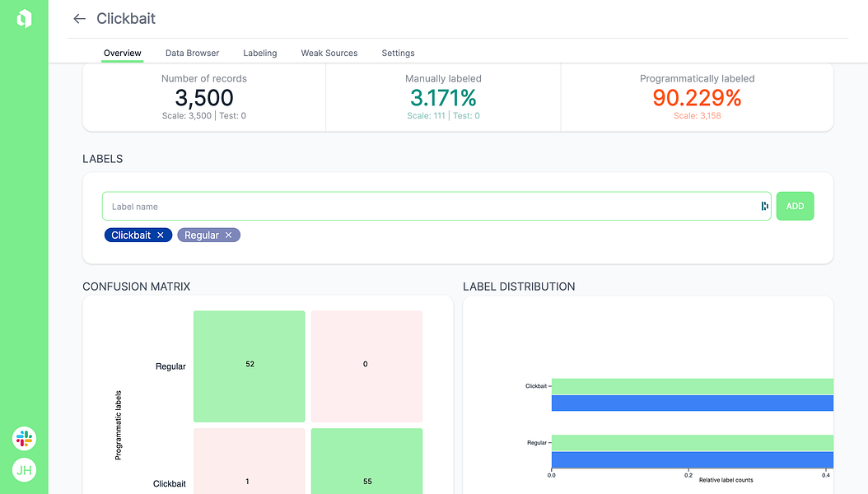Remove the Regular label with its × icon

click(228, 235)
